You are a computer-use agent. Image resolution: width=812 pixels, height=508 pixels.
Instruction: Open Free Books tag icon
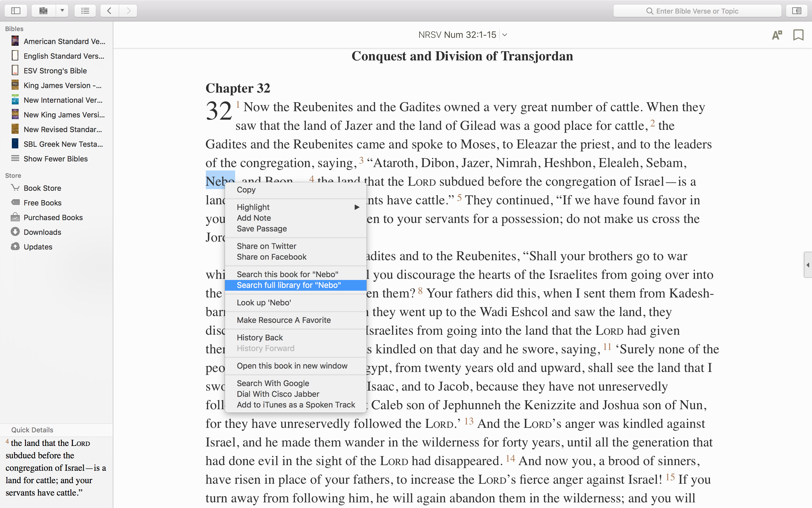tap(15, 202)
